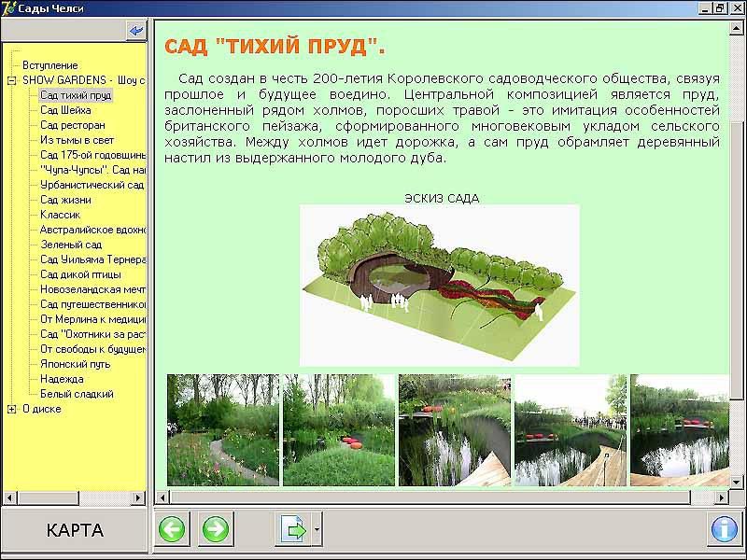747x560 pixels.
Task: Select 'Сад Шейха' in the tree
Action: (x=63, y=110)
